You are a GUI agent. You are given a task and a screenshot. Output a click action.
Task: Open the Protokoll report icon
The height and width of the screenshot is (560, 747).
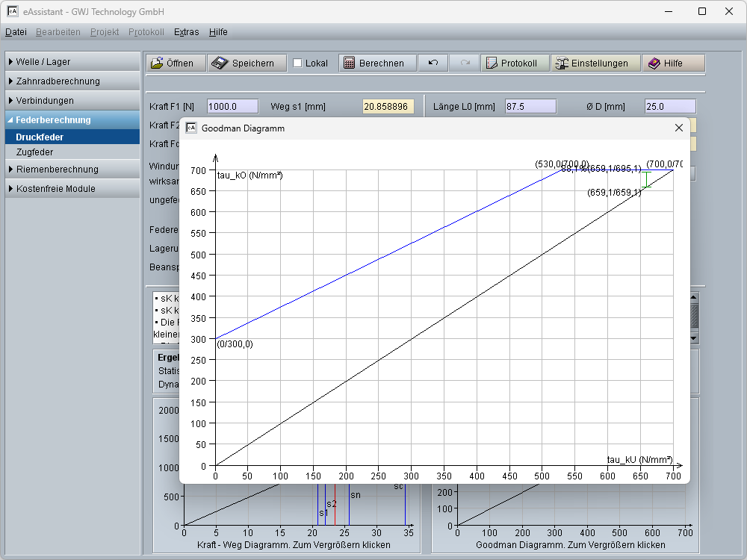pyautogui.click(x=492, y=63)
